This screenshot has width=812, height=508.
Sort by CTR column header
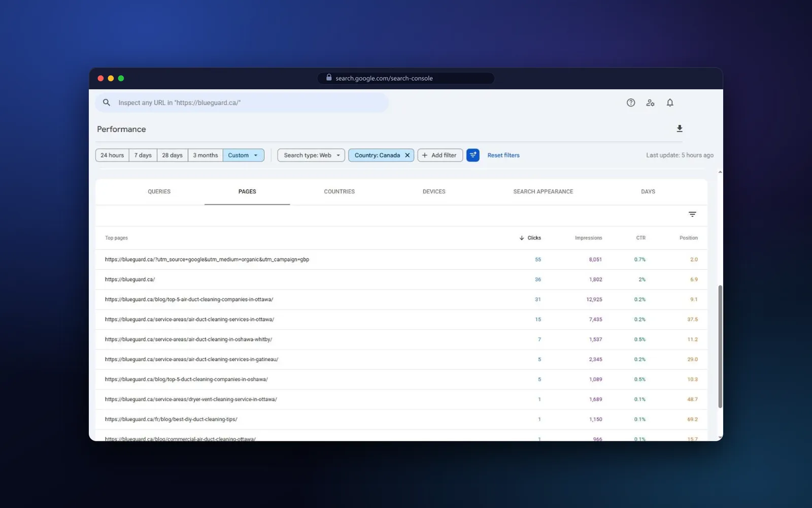[641, 238]
